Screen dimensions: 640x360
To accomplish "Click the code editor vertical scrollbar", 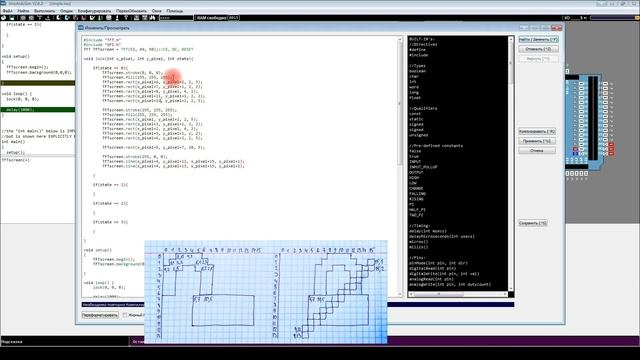I will tap(400, 166).
